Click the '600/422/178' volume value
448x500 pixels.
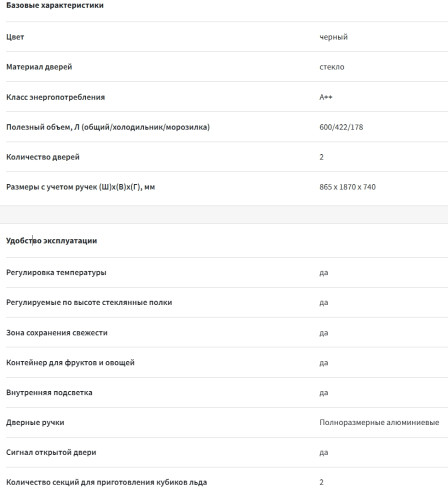pos(341,127)
